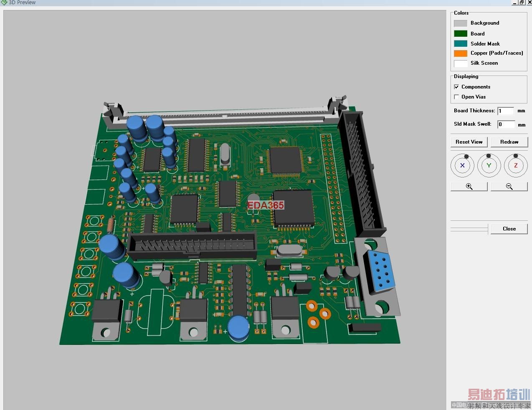Viewport: 532px width, 410px height.
Task: Select the Copper (Pads/Traces) color swatch
Action: pyautogui.click(x=461, y=53)
